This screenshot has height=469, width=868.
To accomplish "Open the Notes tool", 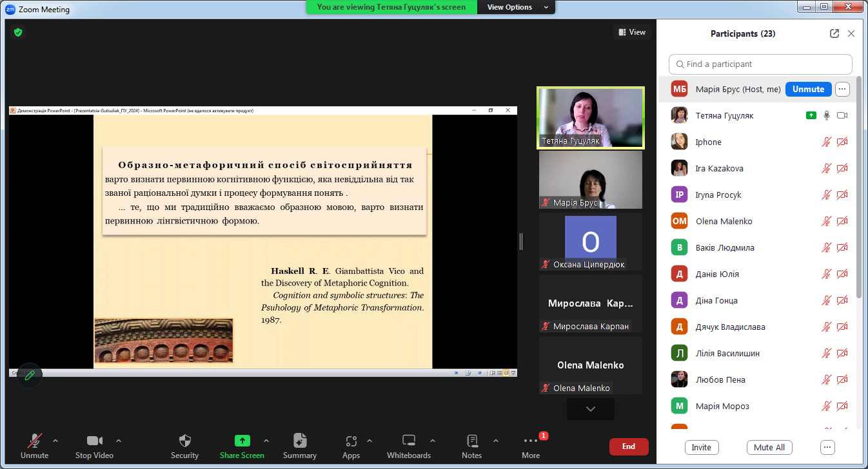I will click(x=471, y=441).
